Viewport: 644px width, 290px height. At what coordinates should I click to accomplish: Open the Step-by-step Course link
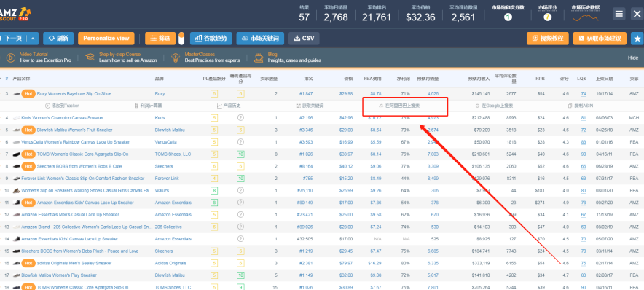(x=119, y=54)
